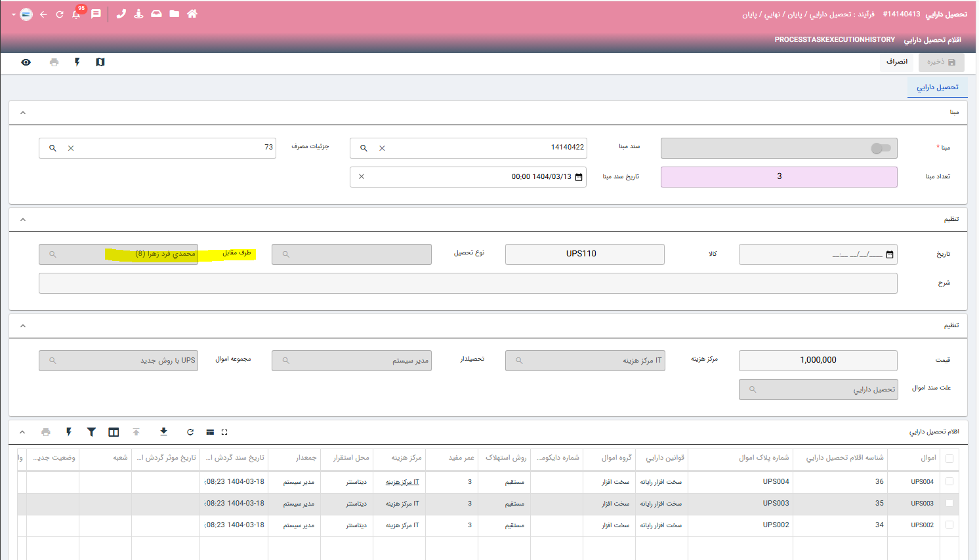Open the علت سند اموال lookup field
This screenshot has height=560, width=979.
click(x=818, y=390)
